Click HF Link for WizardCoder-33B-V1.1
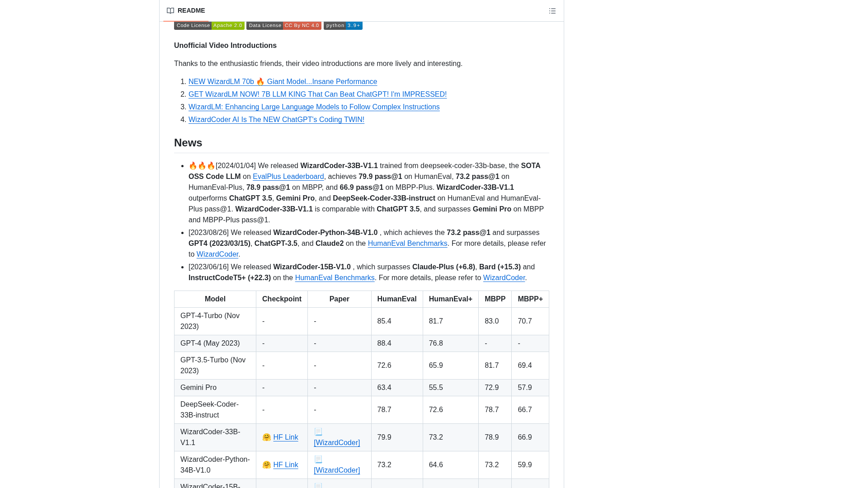The image size is (868, 488). point(286,437)
